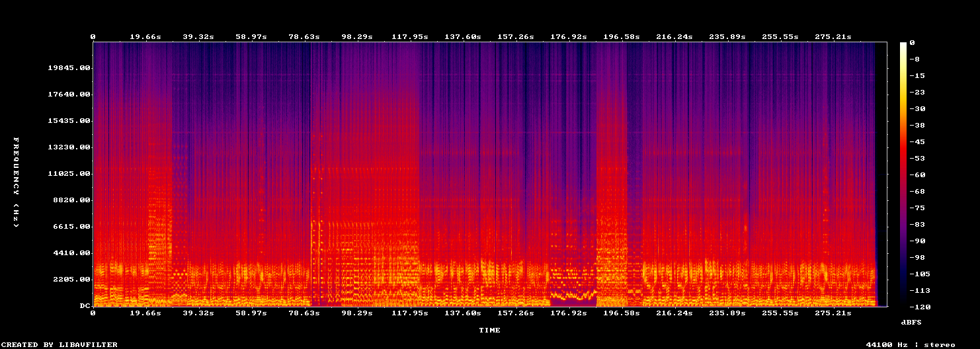Click the 2205.00 frequency axis label
Screen dimensions: 980x349
click(x=71, y=280)
